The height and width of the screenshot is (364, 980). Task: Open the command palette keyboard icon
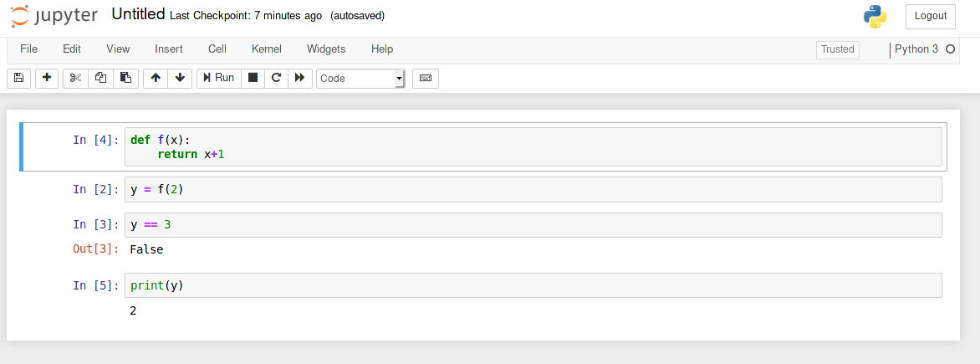[x=426, y=78]
